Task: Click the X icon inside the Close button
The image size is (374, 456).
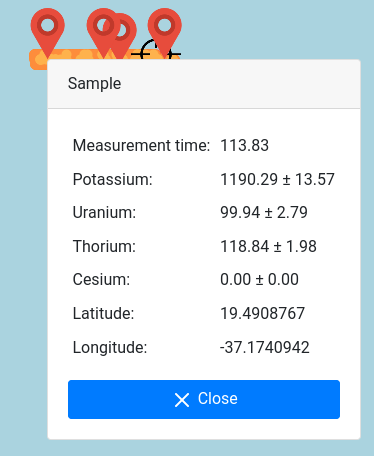Action: pyautogui.click(x=182, y=400)
